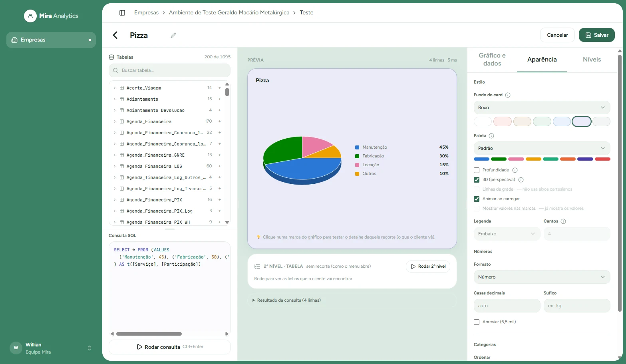Open the Paleta info icon
This screenshot has width=626, height=364.
tap(491, 136)
